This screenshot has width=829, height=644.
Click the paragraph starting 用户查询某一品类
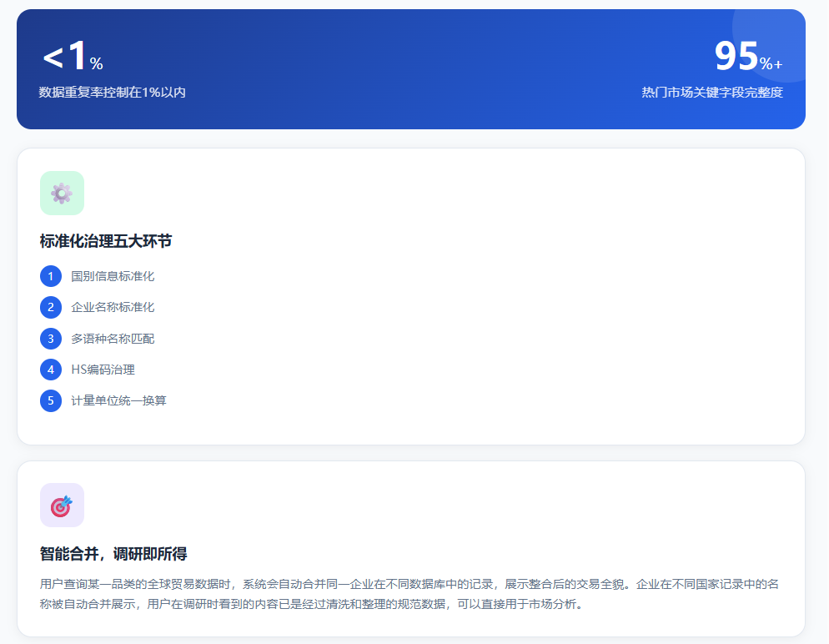tap(409, 594)
